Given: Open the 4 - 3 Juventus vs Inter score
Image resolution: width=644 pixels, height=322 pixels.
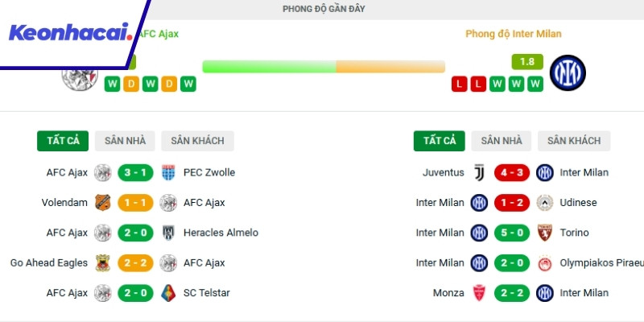Looking at the screenshot, I should coord(512,172).
